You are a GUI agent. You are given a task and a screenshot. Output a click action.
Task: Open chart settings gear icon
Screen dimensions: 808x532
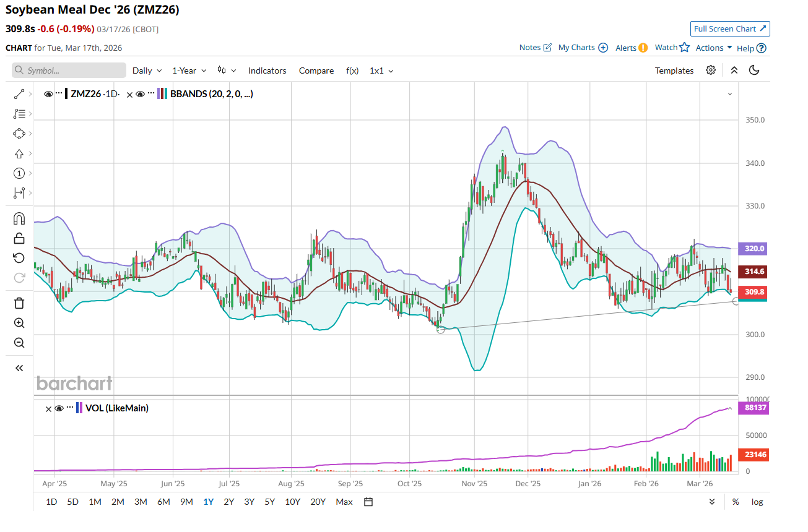711,71
